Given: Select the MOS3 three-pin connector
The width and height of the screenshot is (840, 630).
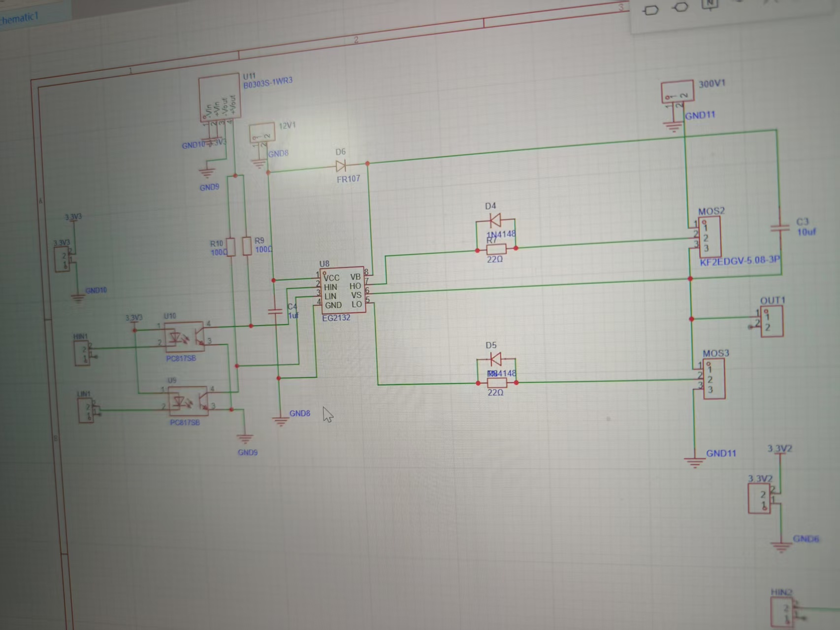Looking at the screenshot, I should tap(714, 379).
